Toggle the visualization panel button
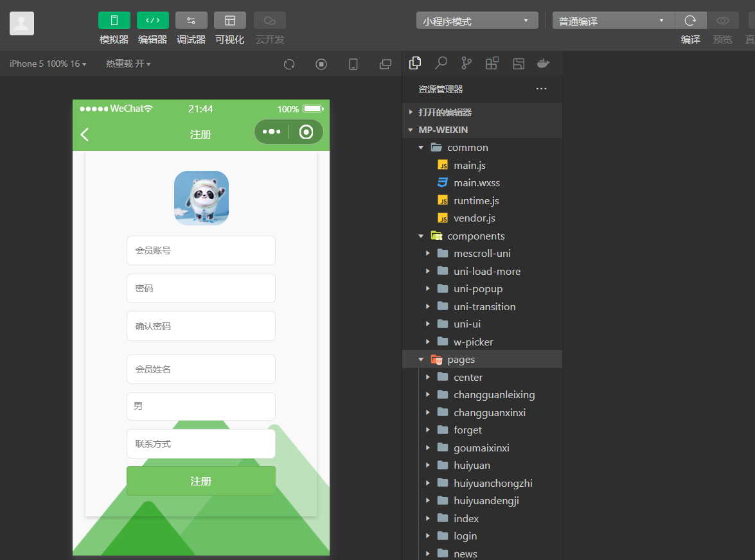 pos(229,21)
